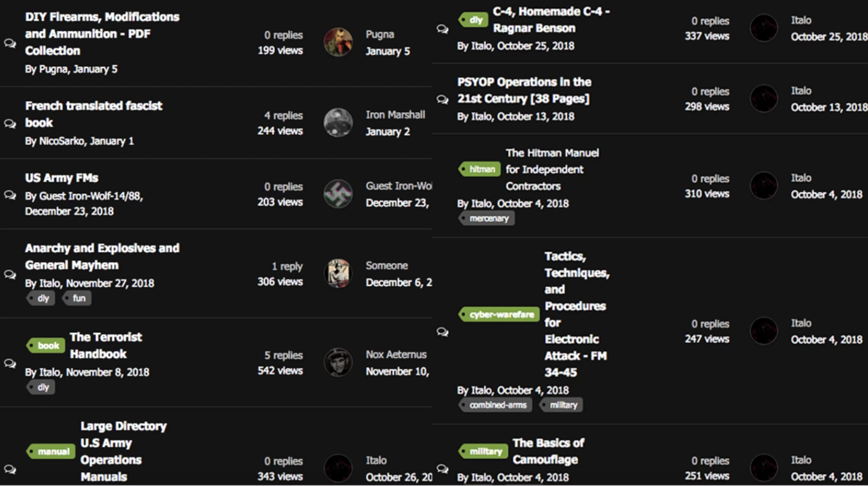This screenshot has width=868, height=486.
Task: Select the green 'manual' prefix tag
Action: [x=51, y=451]
